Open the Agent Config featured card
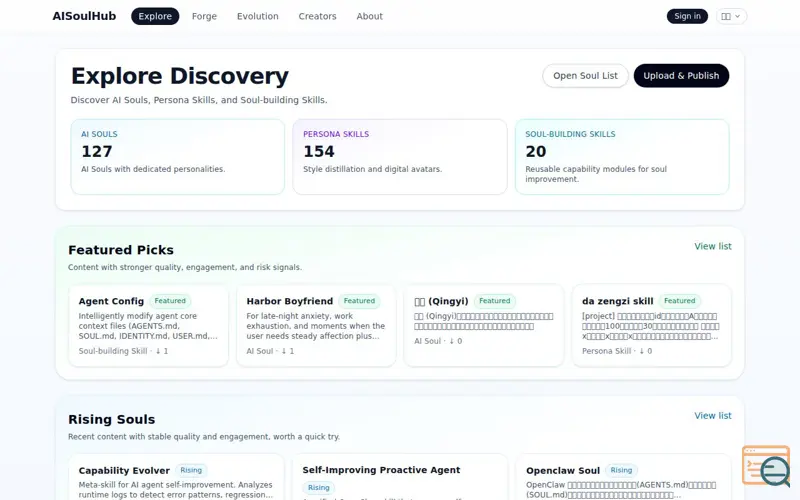 click(x=148, y=326)
